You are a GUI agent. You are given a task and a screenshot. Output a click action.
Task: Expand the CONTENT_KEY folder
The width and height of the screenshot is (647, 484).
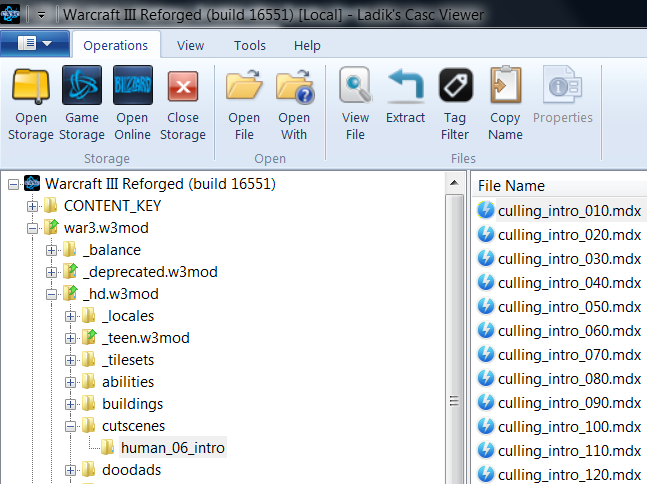pos(32,206)
